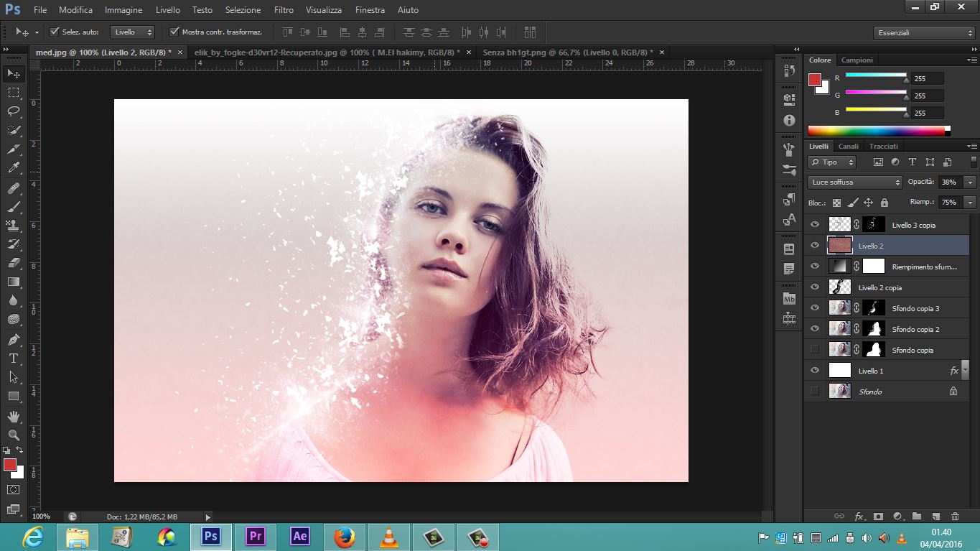The height and width of the screenshot is (551, 980).
Task: Open Firefox from the taskbar
Action: click(x=345, y=537)
